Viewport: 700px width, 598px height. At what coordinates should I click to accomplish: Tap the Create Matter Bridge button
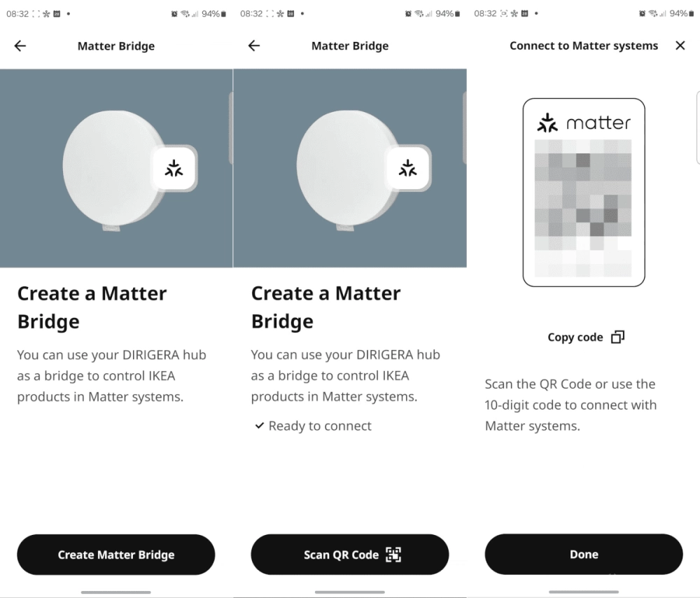point(116,555)
